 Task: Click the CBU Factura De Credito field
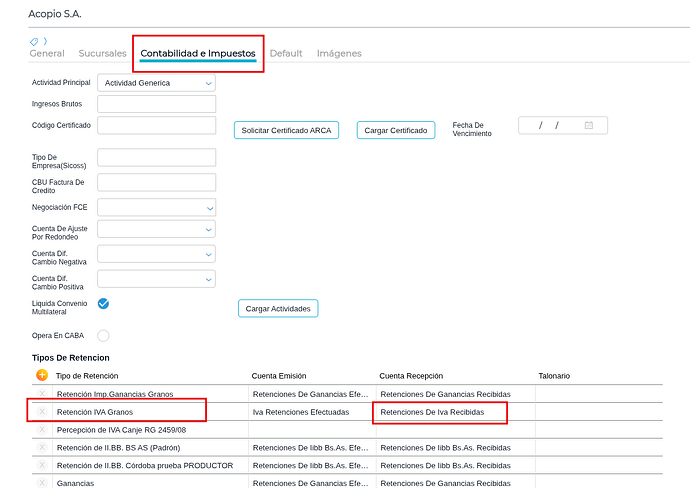pos(157,182)
